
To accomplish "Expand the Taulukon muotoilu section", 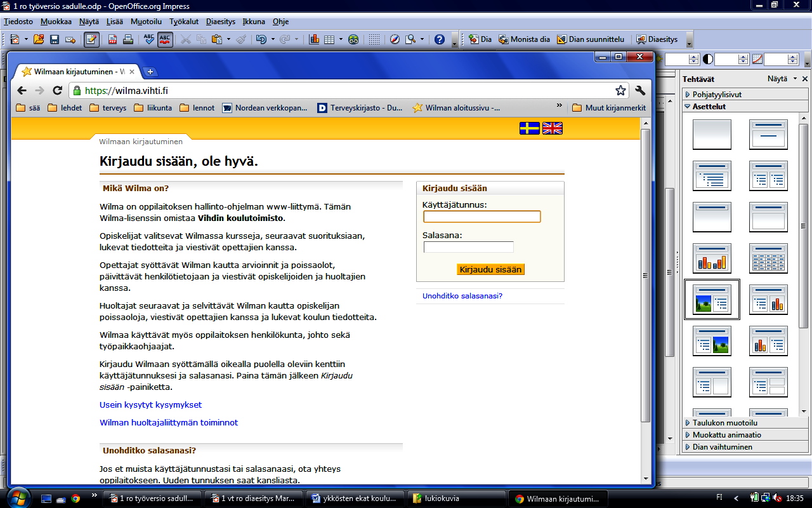I will (745, 423).
